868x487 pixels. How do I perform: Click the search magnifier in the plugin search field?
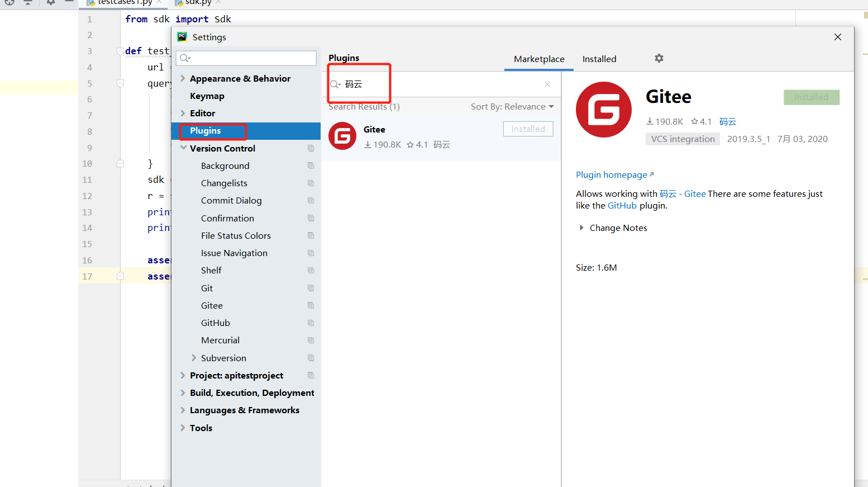pyautogui.click(x=335, y=84)
